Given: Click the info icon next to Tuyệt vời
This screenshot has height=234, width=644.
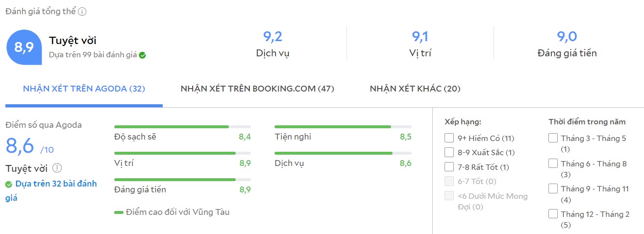Looking at the screenshot, I should [57, 168].
